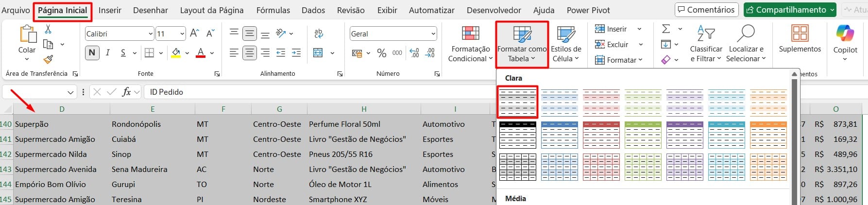
Task: Click the Compartilhamento button
Action: [789, 10]
